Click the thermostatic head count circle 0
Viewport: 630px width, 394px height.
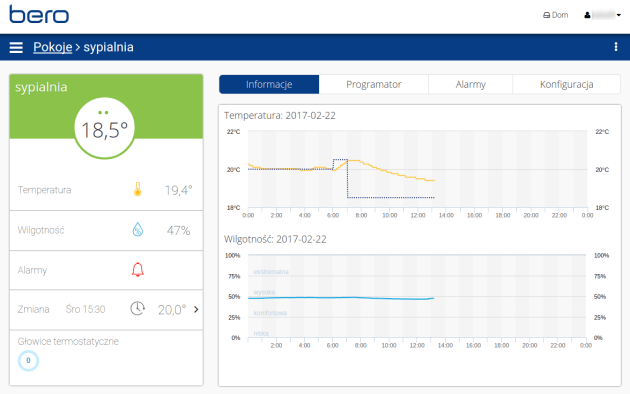click(x=28, y=361)
